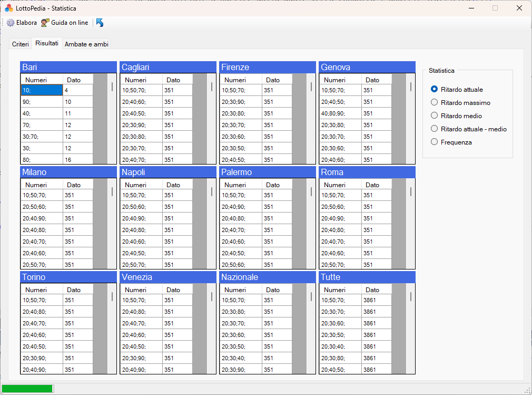Click Guida on line toolbar label

(x=70, y=23)
